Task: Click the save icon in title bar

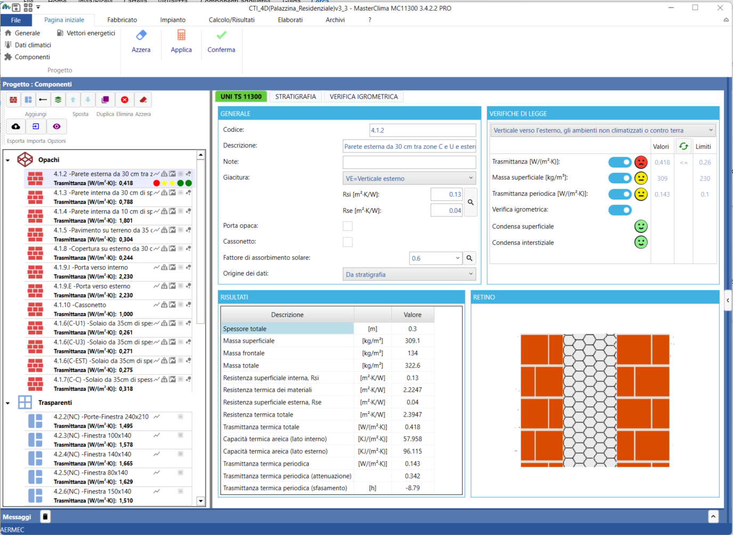Action: pos(17,7)
